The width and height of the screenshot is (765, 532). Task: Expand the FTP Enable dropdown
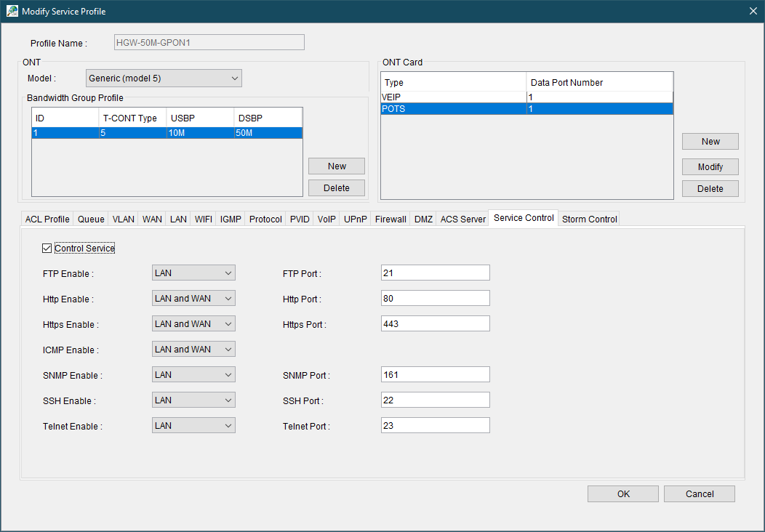click(x=193, y=273)
